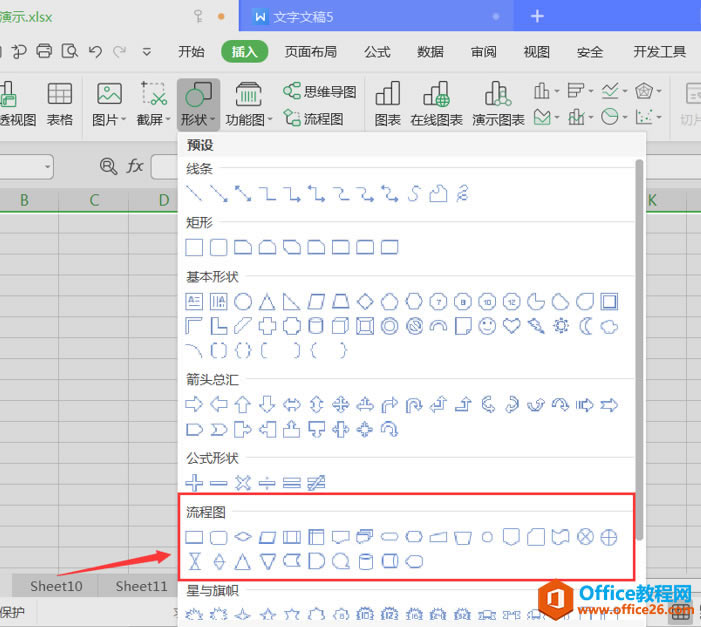Select column C header
This screenshot has width=701, height=627.
[94, 200]
